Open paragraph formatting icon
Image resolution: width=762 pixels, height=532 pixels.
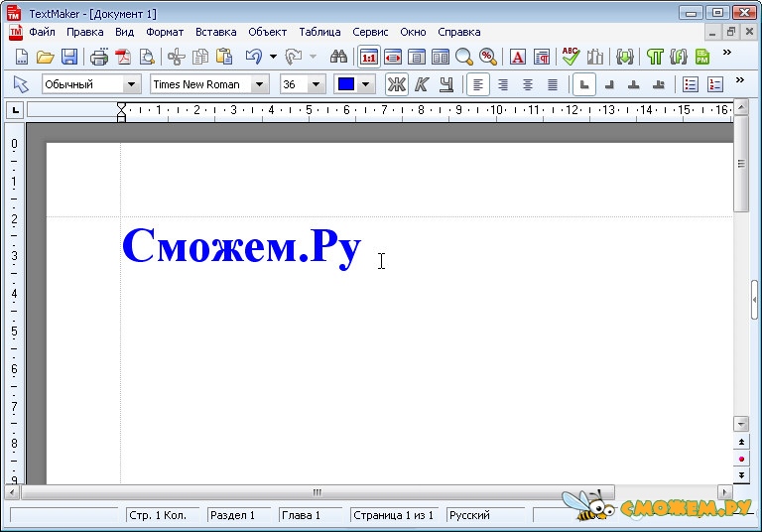(542, 57)
